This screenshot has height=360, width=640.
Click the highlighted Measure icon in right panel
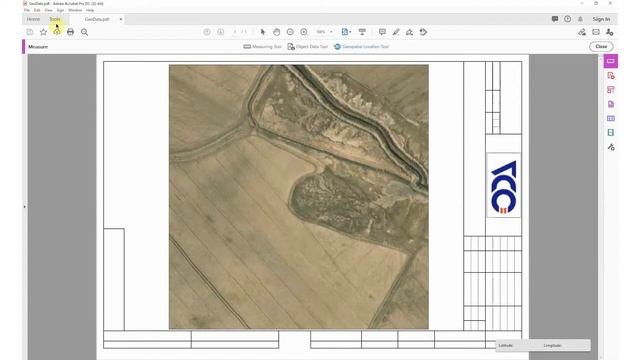pos(611,61)
